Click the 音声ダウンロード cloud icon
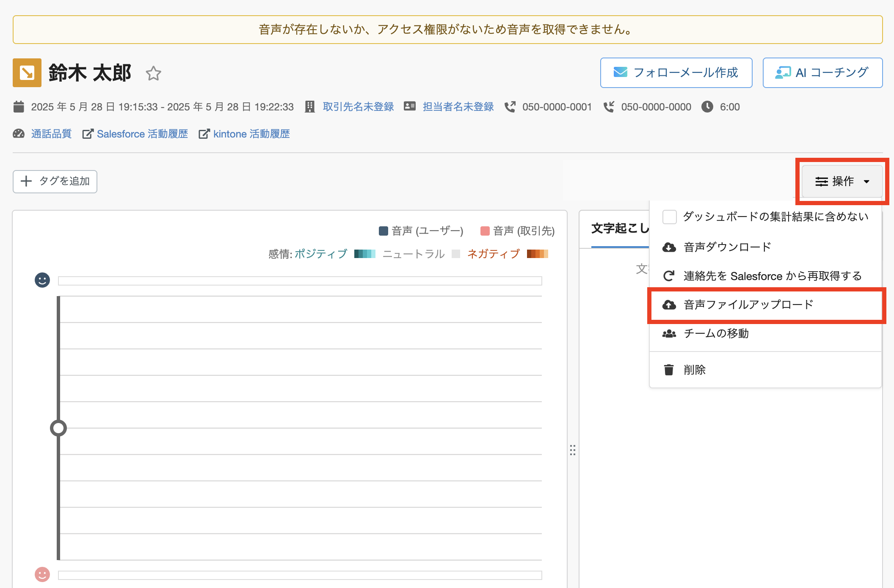Image resolution: width=894 pixels, height=588 pixels. point(669,247)
